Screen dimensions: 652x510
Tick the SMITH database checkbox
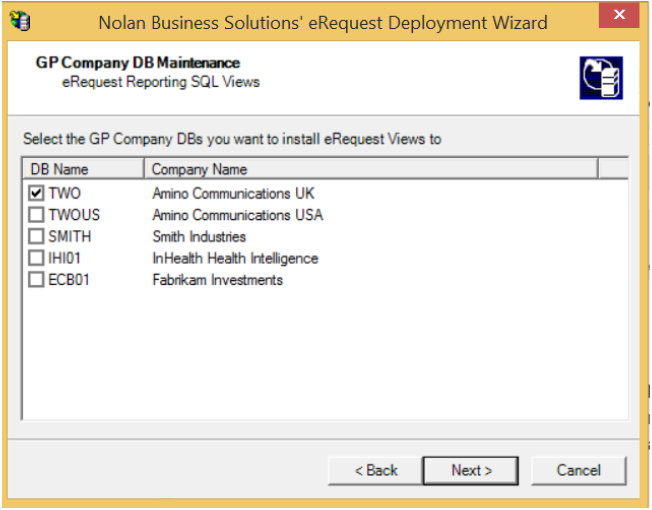pyautogui.click(x=37, y=237)
